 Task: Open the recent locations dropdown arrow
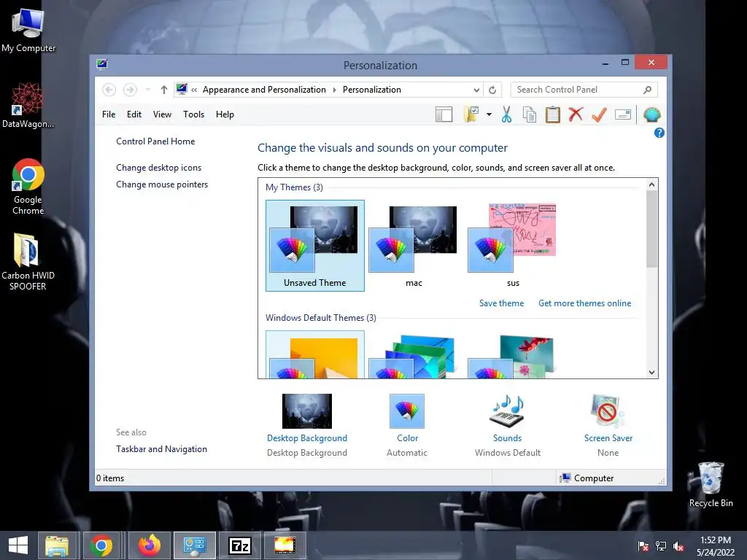[x=147, y=90]
